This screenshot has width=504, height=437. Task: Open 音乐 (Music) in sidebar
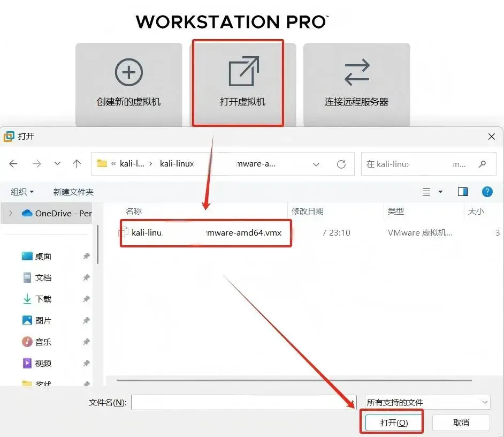pyautogui.click(x=43, y=342)
